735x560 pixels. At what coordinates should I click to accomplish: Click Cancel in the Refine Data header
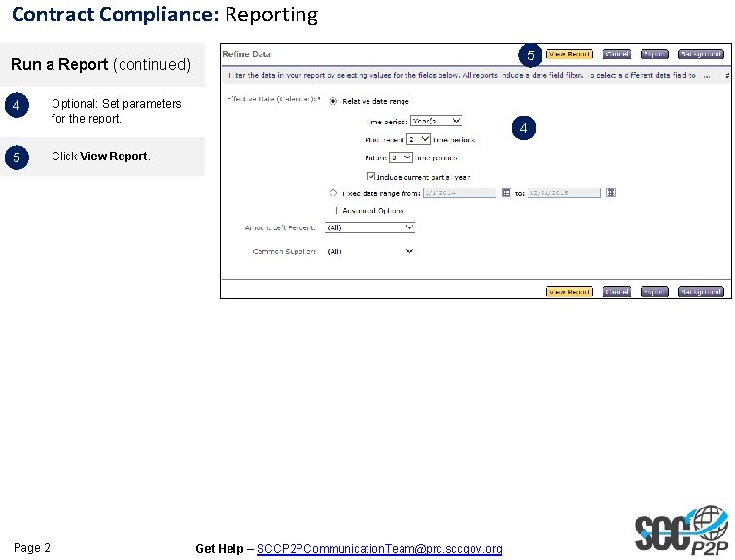tap(616, 54)
